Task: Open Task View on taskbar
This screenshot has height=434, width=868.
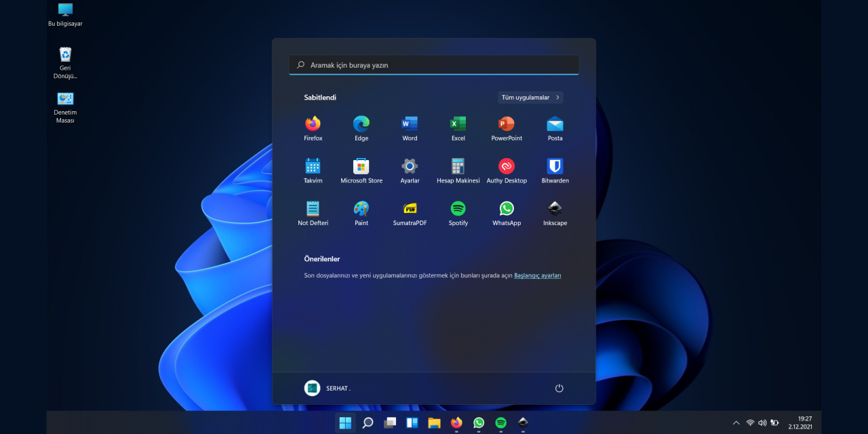Action: (390, 422)
